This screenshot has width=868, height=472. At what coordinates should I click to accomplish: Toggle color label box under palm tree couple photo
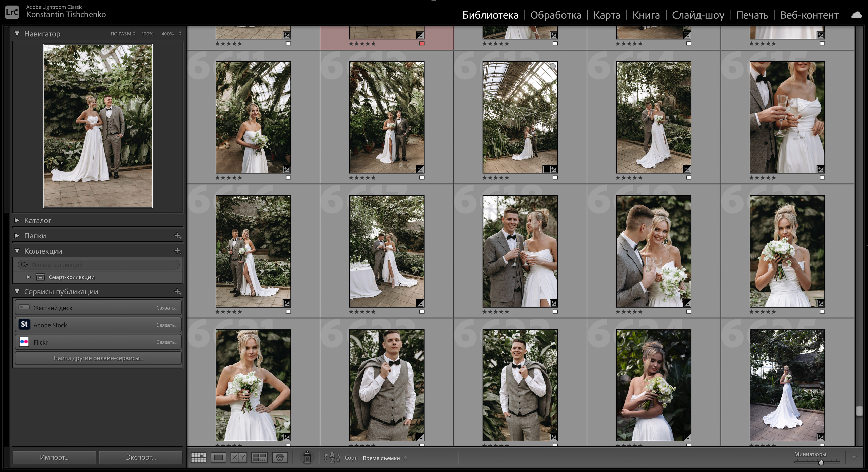(422, 177)
